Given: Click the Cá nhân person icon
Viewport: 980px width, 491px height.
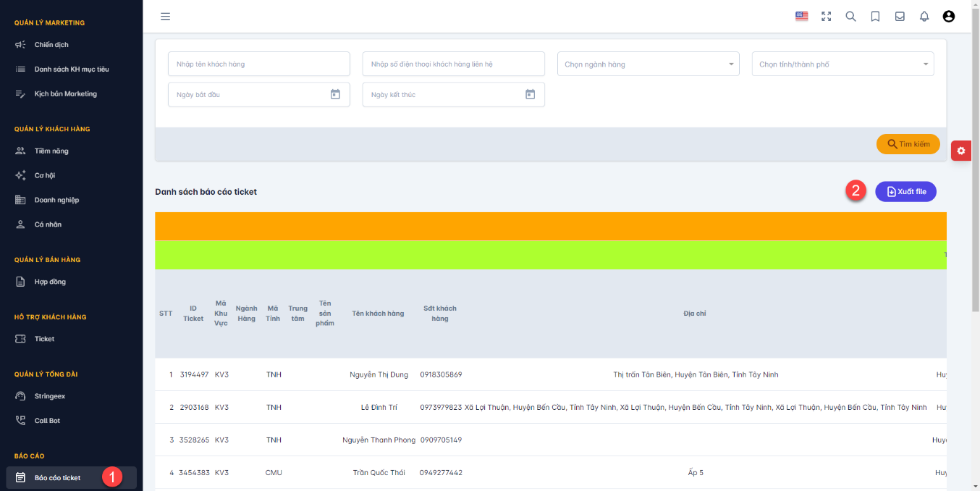Looking at the screenshot, I should [20, 225].
